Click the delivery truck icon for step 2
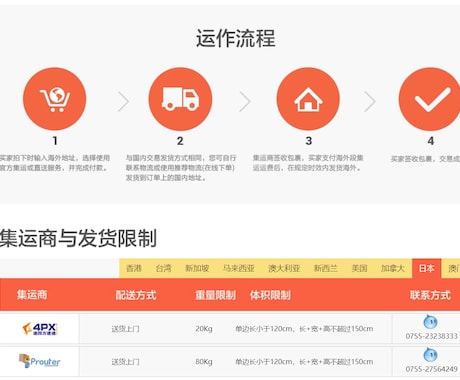Screen dimensions: 460x380 tap(180, 99)
